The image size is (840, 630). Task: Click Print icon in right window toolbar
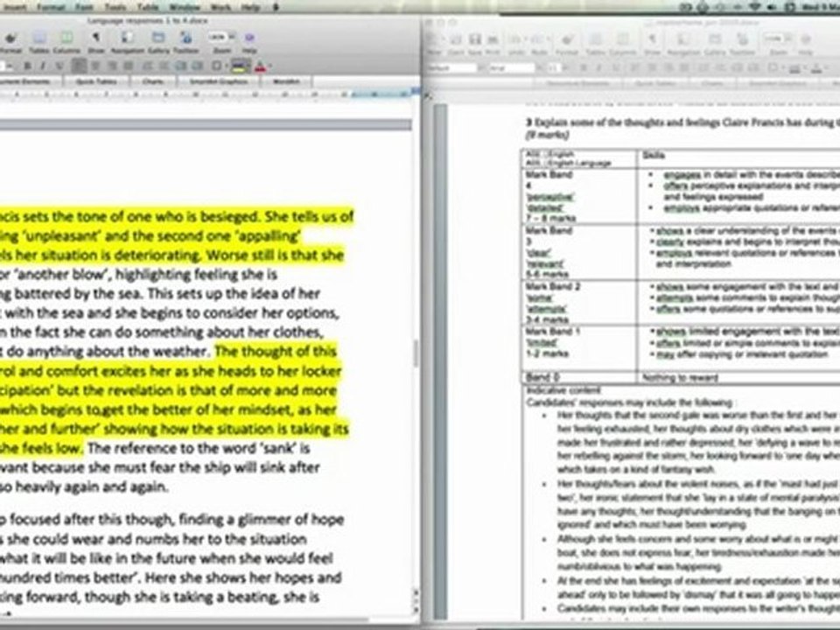click(493, 39)
